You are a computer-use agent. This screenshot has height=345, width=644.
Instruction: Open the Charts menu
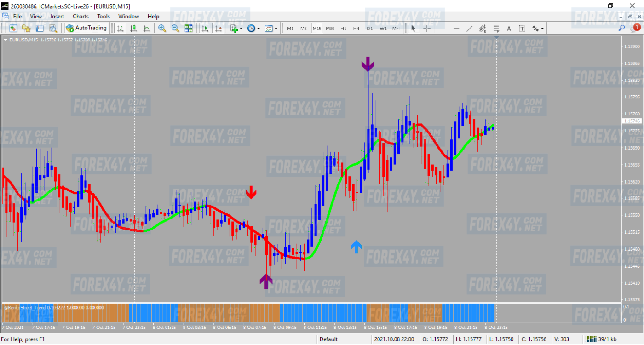coord(80,17)
